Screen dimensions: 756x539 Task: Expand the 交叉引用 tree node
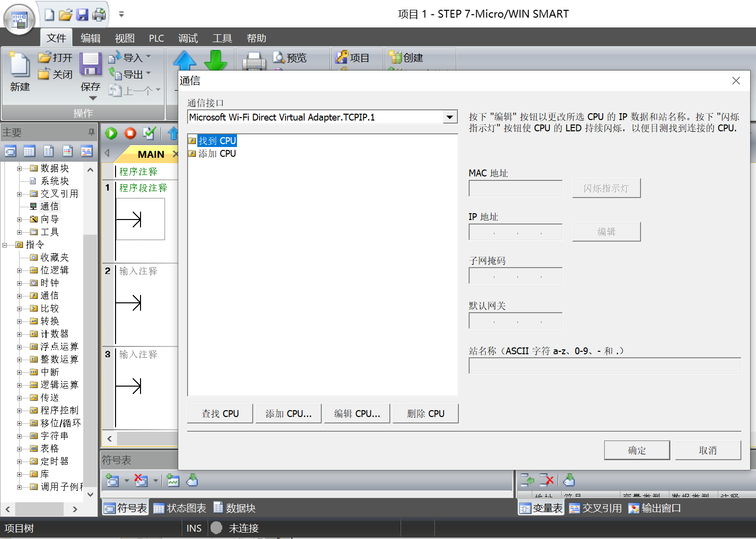[19, 194]
